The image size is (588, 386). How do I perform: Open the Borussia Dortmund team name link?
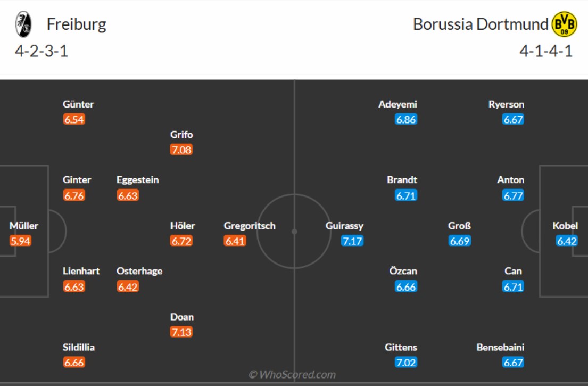click(481, 24)
